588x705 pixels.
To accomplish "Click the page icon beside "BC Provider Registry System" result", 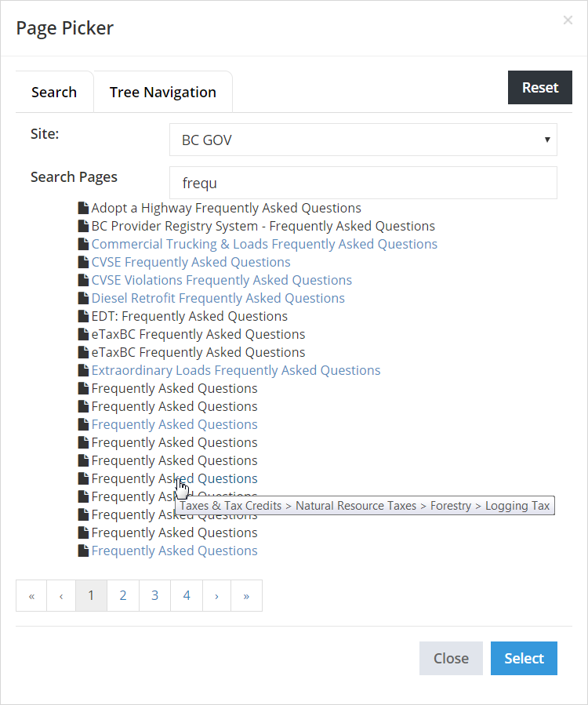I will coord(83,226).
